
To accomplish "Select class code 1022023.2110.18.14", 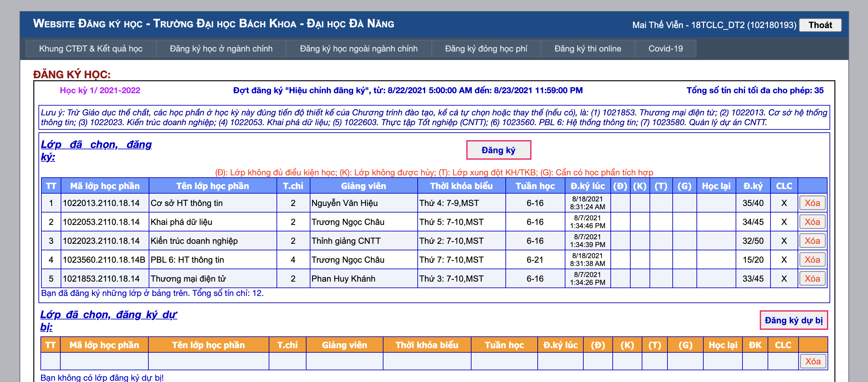I will coord(101,241).
